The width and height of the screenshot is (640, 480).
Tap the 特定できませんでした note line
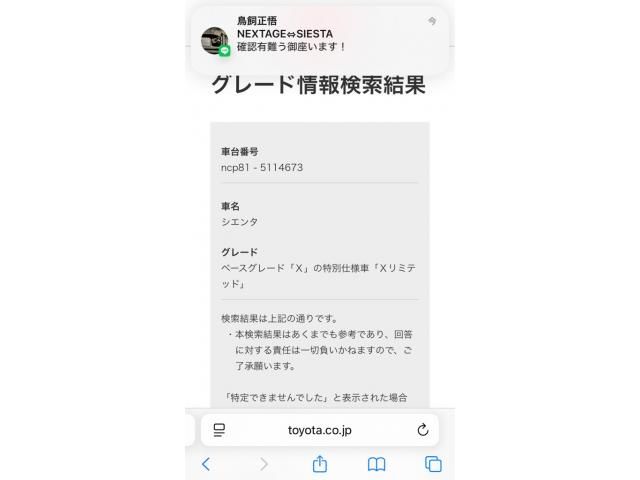(316, 397)
